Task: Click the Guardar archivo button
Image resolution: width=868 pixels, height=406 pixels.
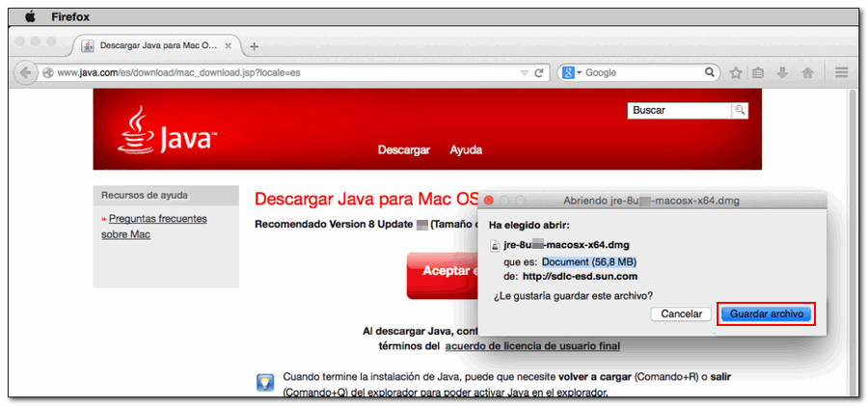Action: (767, 314)
